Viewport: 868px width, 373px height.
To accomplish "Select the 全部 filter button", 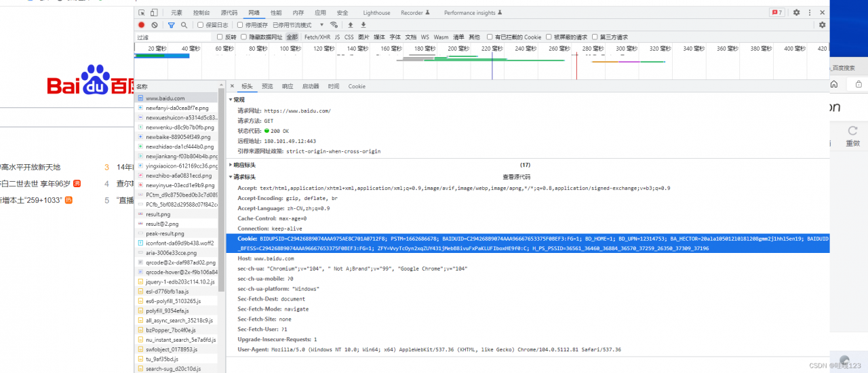I will [x=292, y=37].
